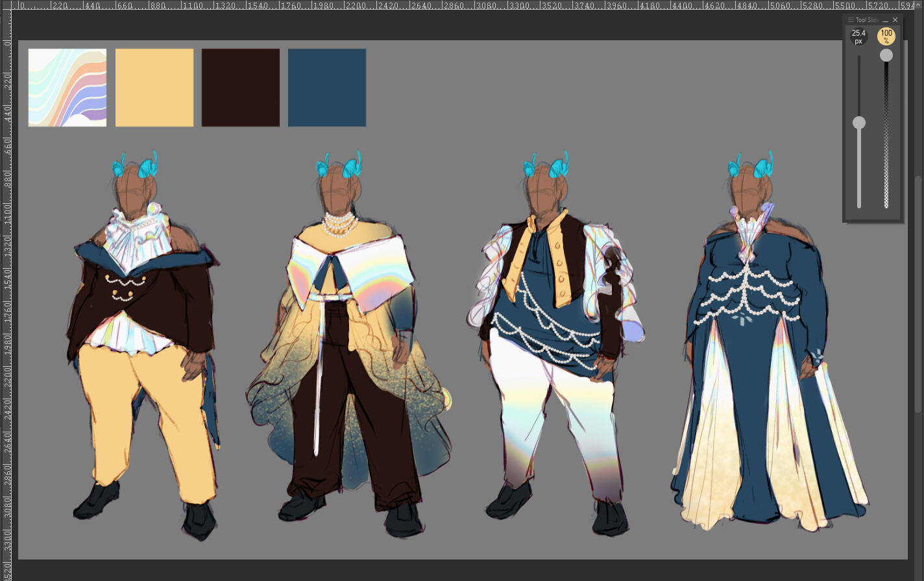This screenshot has height=581, width=924.
Task: Open the Tool Slider panel hamburger menu
Action: coord(851,20)
